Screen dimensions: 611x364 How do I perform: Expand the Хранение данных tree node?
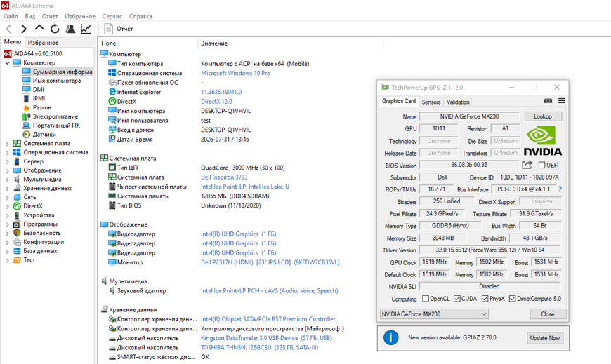coord(7,189)
